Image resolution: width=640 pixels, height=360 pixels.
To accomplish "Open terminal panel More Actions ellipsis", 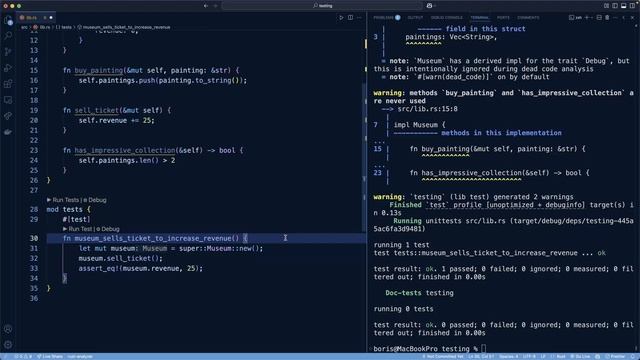I will click(x=616, y=18).
